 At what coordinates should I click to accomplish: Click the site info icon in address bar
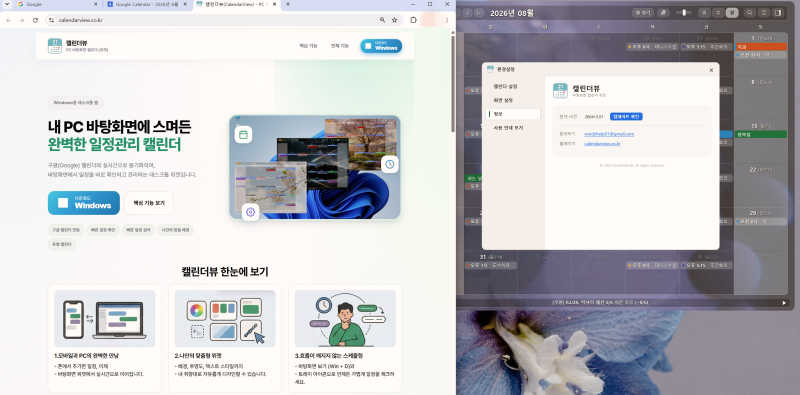tap(51, 20)
